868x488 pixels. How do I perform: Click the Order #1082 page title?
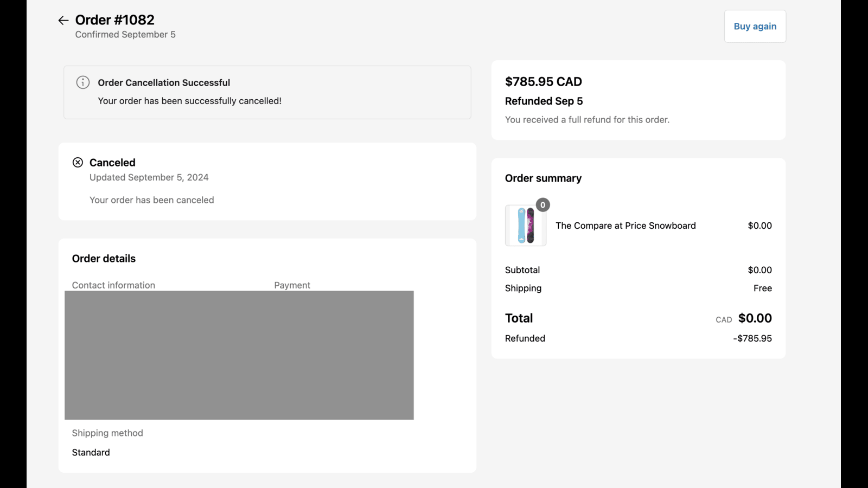tap(114, 20)
